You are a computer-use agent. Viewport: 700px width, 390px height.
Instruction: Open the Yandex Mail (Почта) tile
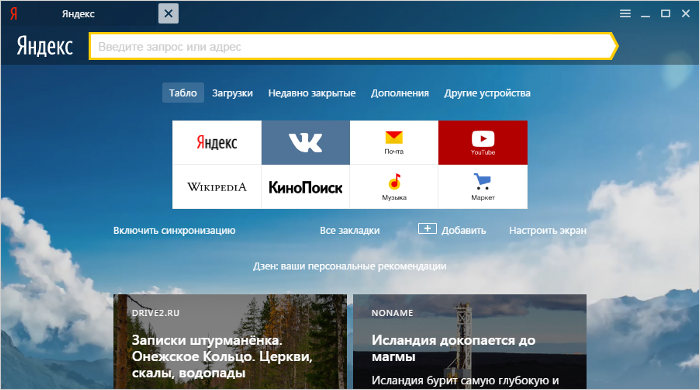394,142
